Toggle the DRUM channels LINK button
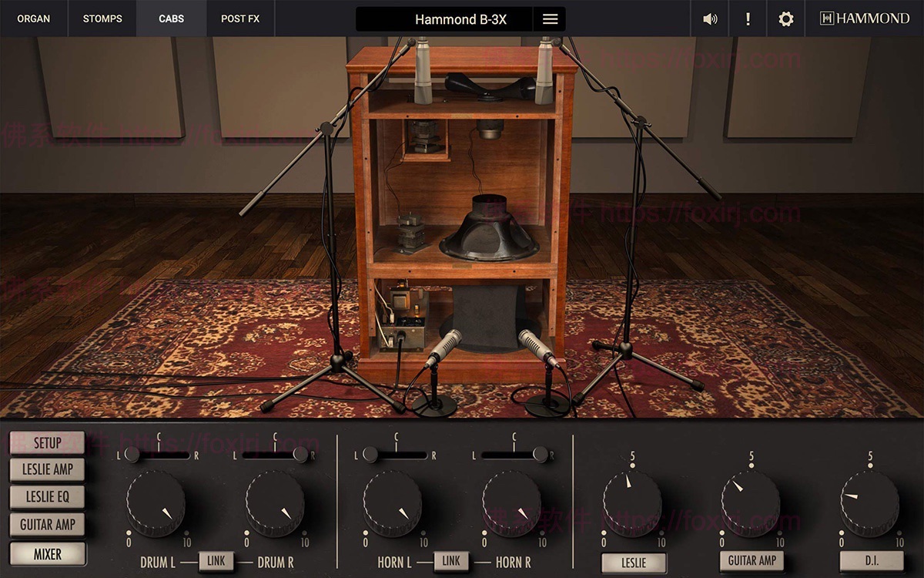 [x=216, y=561]
